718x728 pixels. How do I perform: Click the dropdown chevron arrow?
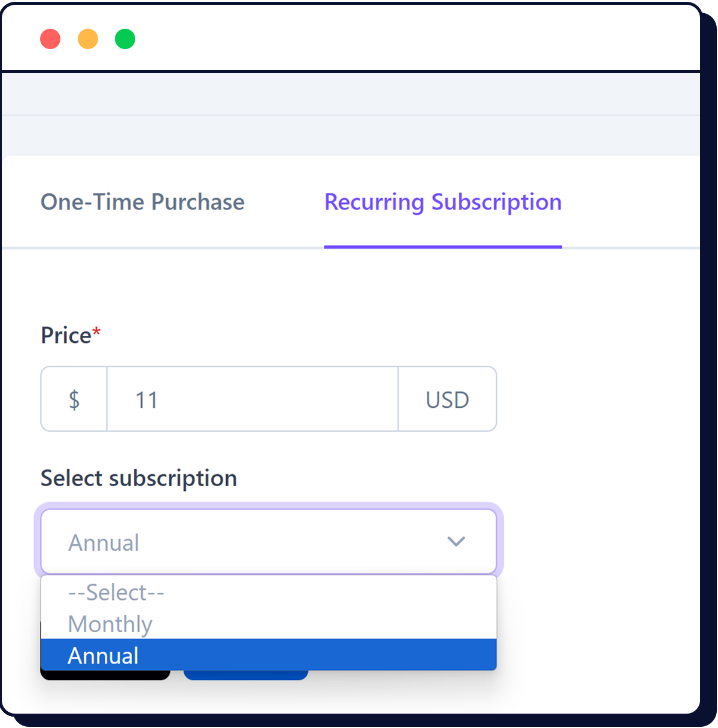(456, 542)
